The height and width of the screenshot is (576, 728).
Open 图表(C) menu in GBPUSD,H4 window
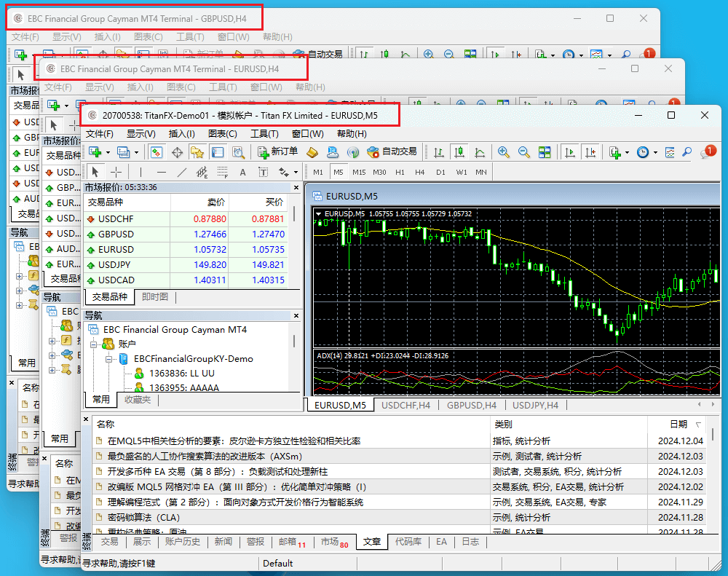click(148, 36)
